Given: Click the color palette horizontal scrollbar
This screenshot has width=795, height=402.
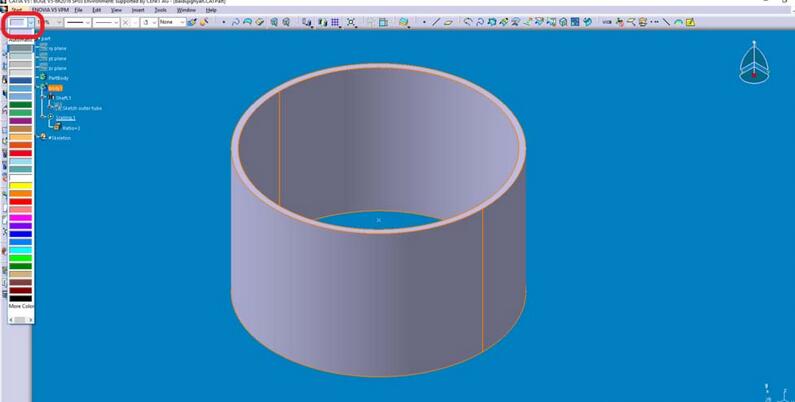Looking at the screenshot, I should pos(21,318).
